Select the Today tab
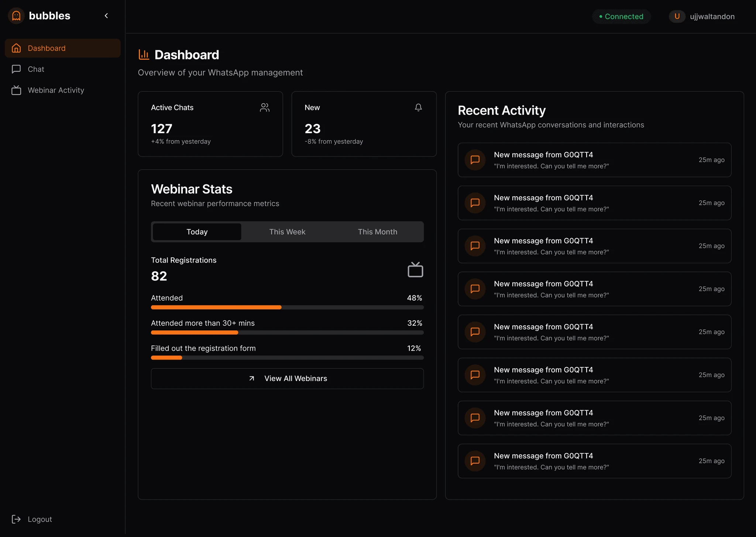This screenshot has width=756, height=537. (197, 232)
